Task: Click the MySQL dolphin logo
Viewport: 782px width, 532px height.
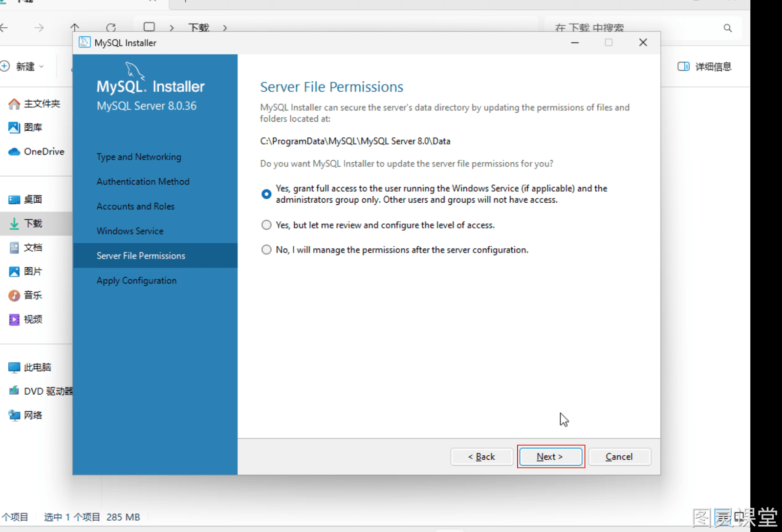Action: tap(135, 71)
